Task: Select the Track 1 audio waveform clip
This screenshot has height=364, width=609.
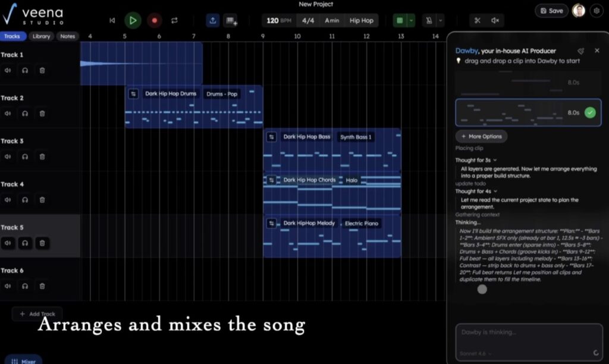Action: tap(142, 63)
